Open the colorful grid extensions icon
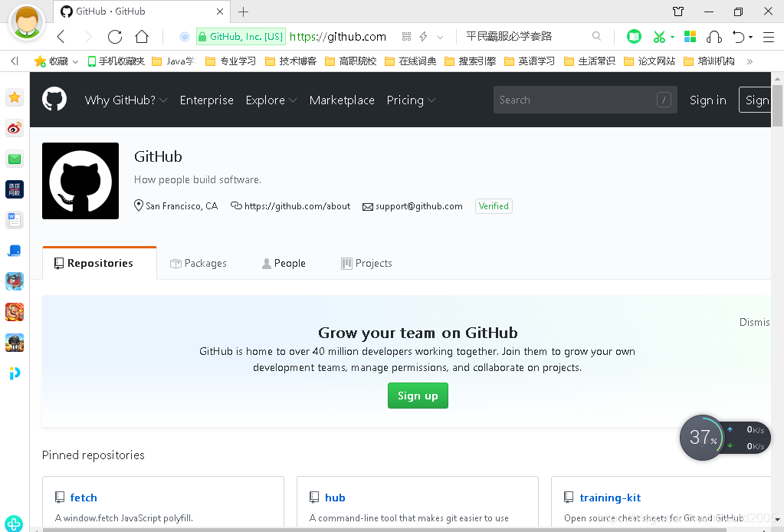 [690, 37]
